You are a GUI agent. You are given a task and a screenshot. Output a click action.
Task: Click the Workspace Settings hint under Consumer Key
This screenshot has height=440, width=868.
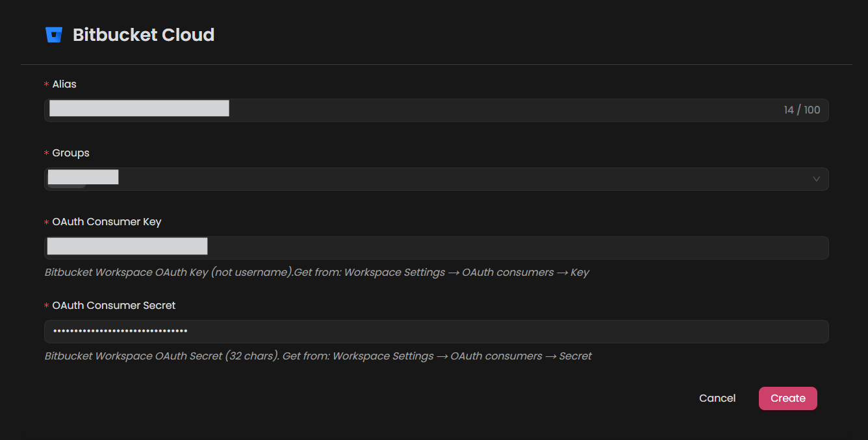316,272
